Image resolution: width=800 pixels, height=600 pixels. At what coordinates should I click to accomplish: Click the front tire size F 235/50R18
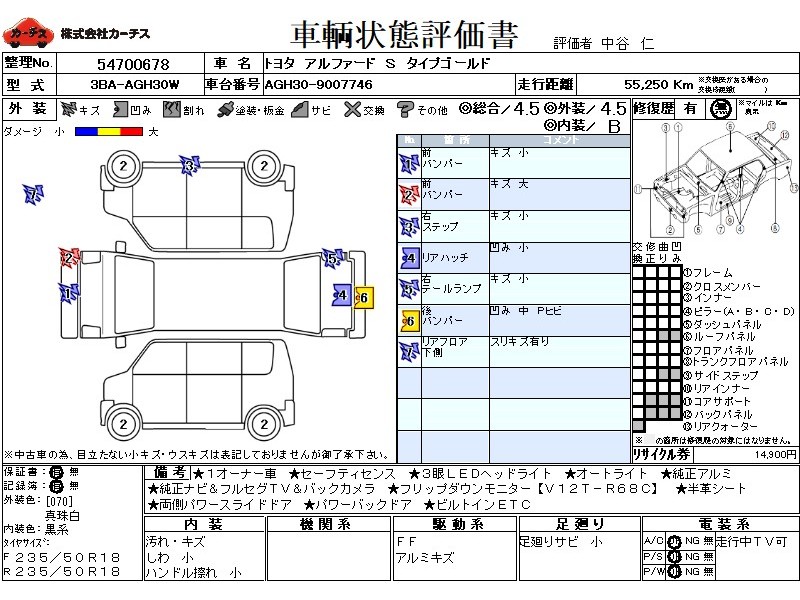click(x=62, y=557)
